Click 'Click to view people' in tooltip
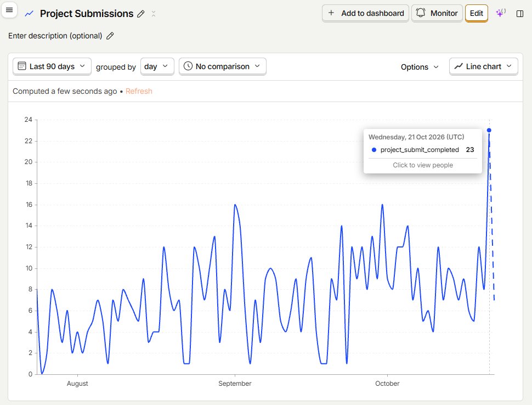Viewport: 532px width, 405px height. tap(423, 165)
